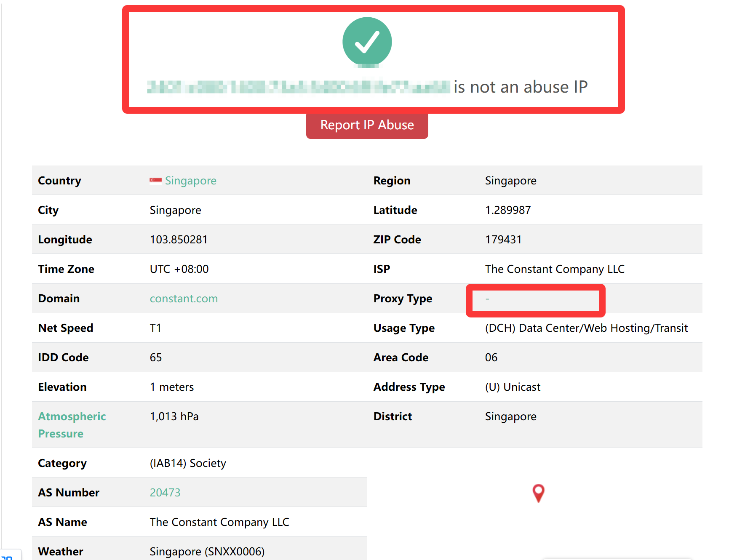
Task: Click the weather value Singapore (SNXX0006)
Action: pyautogui.click(x=207, y=552)
